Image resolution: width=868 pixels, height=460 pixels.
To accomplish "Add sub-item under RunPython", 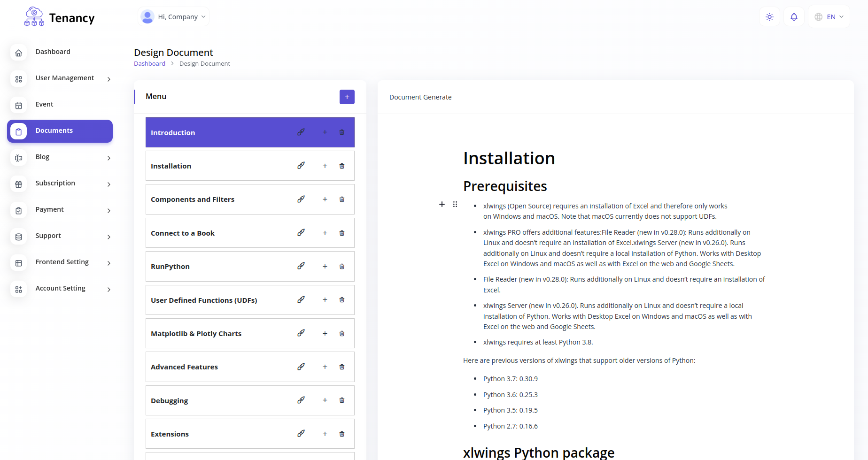I will [x=325, y=267].
